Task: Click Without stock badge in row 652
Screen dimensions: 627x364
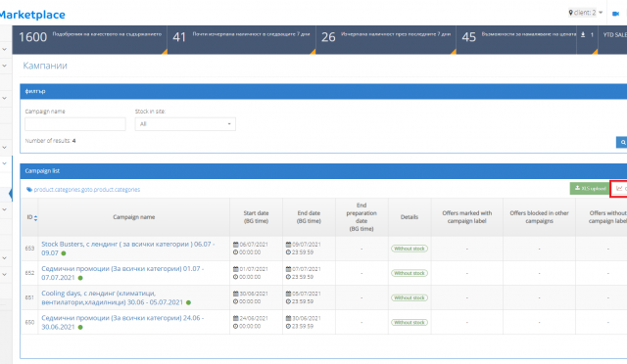Action: [410, 273]
